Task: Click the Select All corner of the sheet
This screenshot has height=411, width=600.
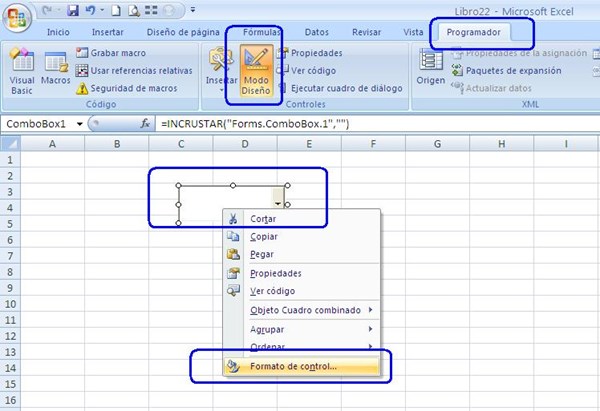Action: [x=10, y=144]
